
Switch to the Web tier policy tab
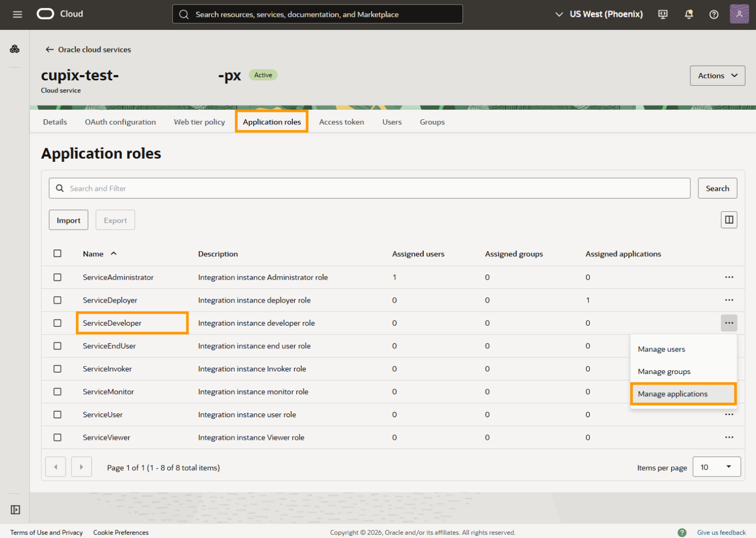pos(199,122)
